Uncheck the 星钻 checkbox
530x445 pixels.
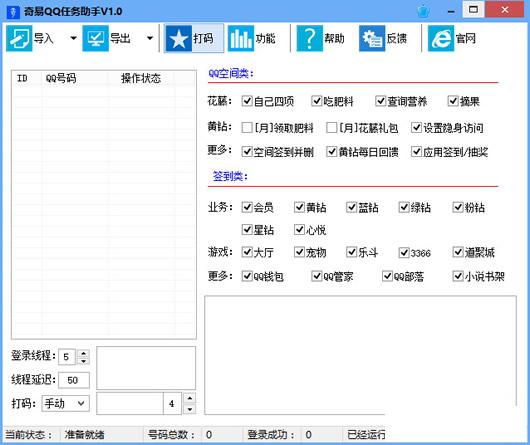point(247,230)
